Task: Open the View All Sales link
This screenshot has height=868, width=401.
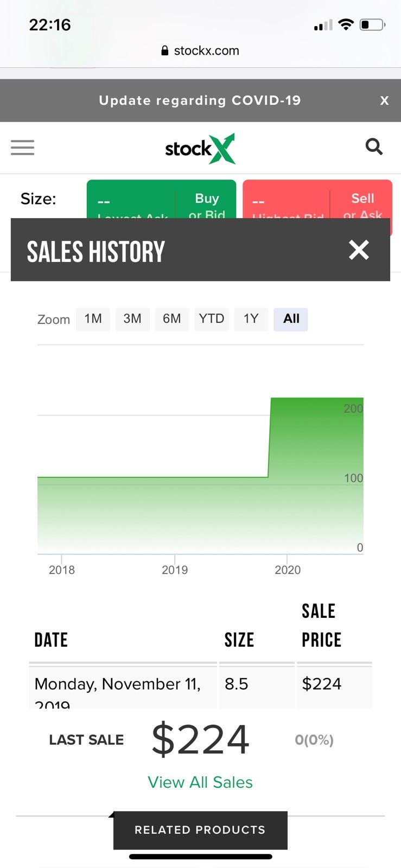Action: click(200, 782)
